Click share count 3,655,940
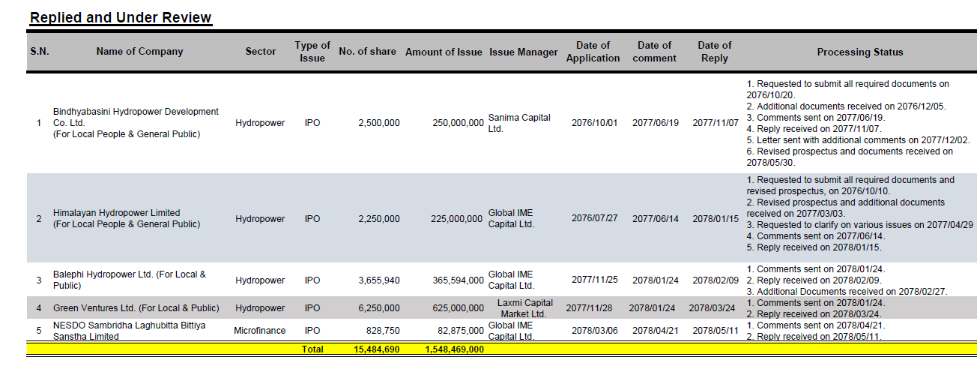980x387 pixels. coord(379,280)
